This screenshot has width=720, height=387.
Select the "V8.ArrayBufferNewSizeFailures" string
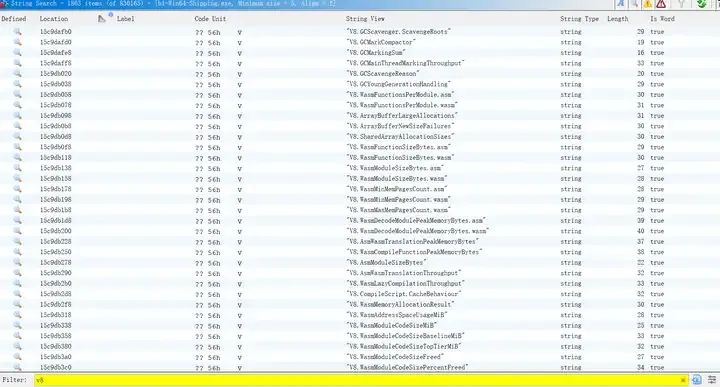coord(400,126)
